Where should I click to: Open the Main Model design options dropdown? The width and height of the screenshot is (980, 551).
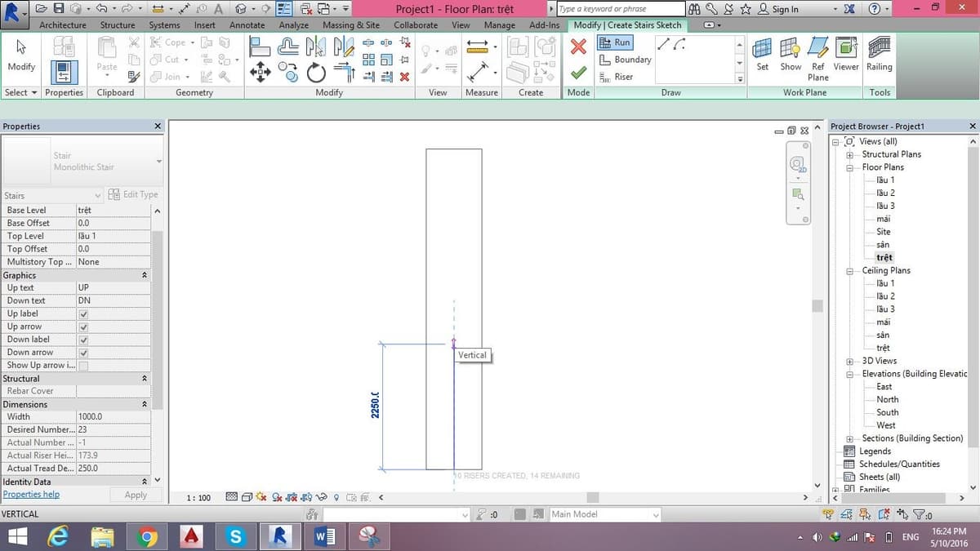pos(655,514)
